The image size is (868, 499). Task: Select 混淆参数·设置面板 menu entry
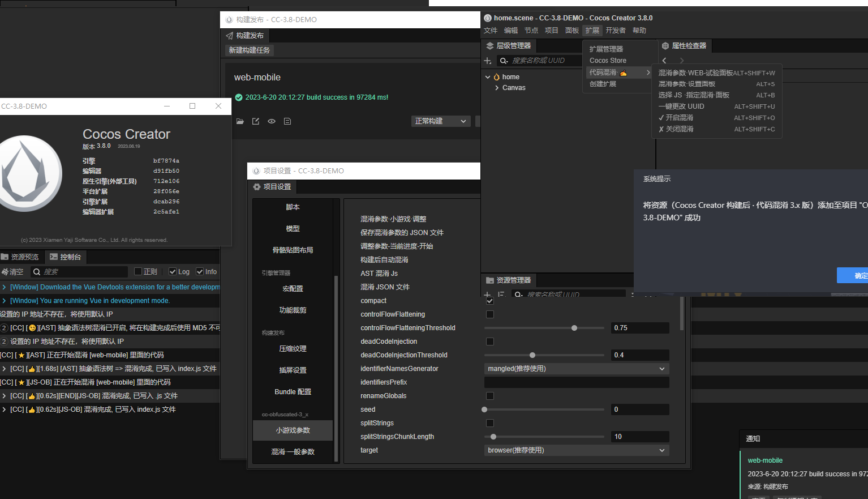716,84
